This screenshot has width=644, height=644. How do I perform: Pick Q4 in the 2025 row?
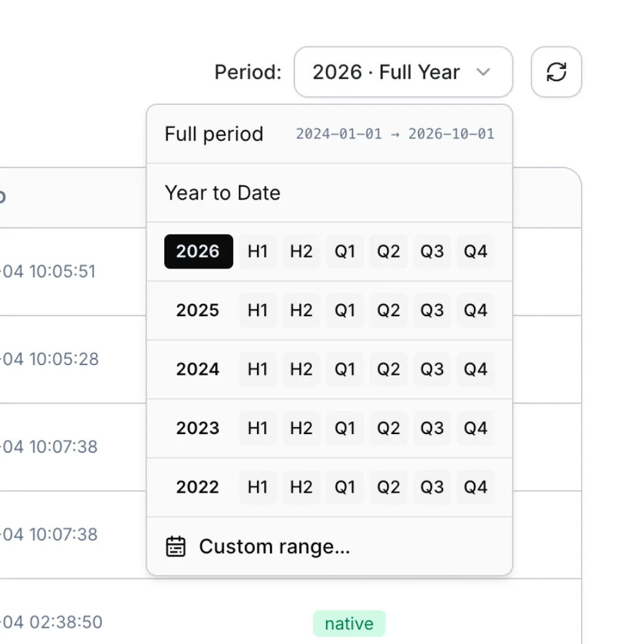[476, 310]
